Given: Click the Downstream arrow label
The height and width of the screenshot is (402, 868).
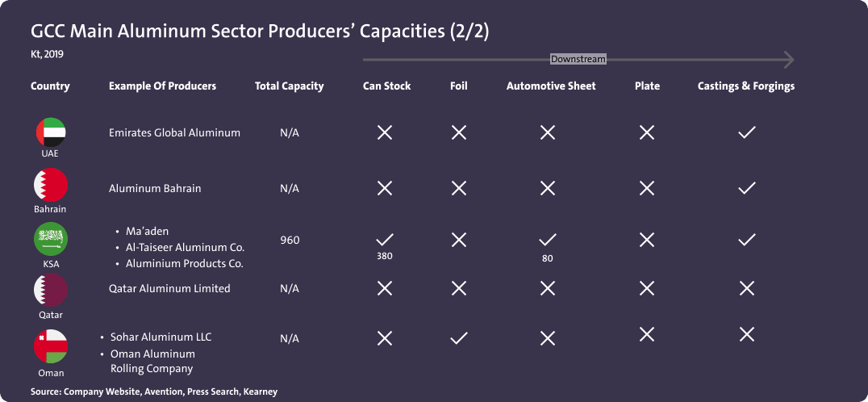Looking at the screenshot, I should [x=578, y=59].
